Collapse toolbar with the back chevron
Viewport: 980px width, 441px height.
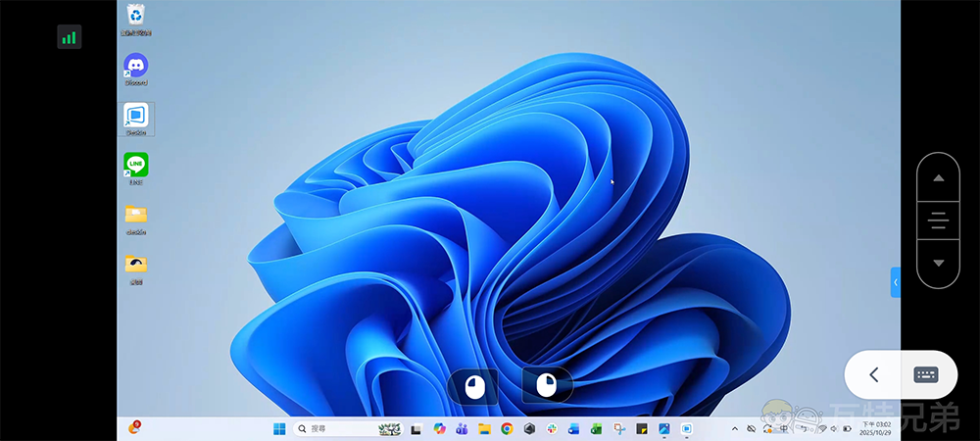tap(873, 374)
